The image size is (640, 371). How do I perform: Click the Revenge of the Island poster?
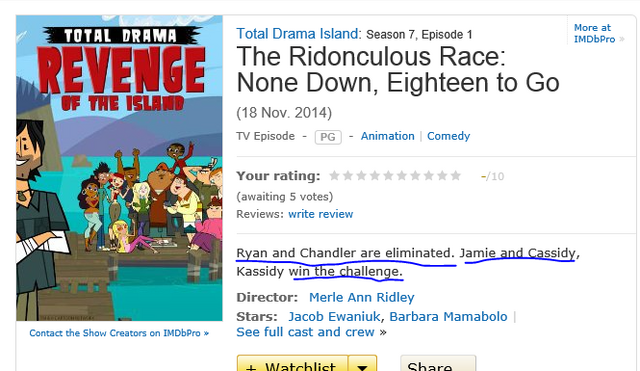coord(120,168)
